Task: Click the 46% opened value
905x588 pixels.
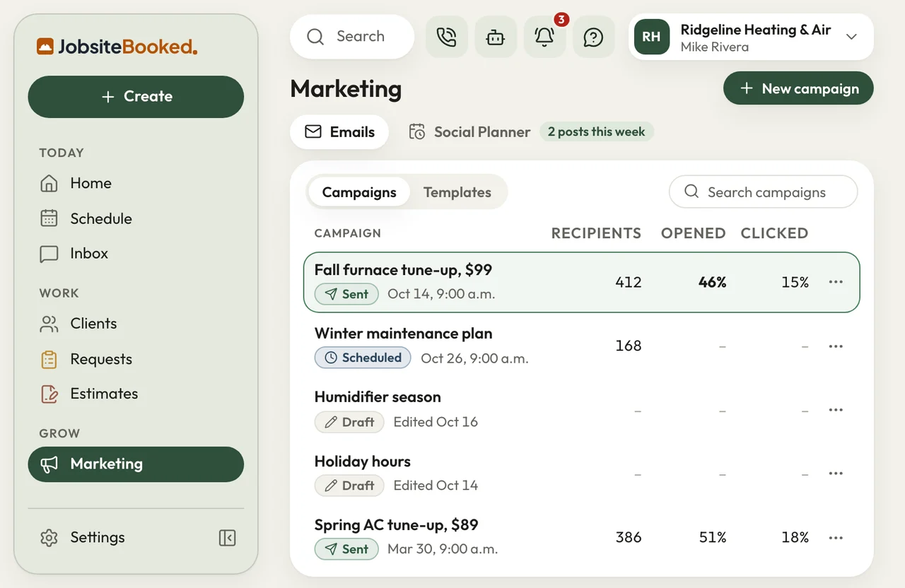Action: coord(712,282)
